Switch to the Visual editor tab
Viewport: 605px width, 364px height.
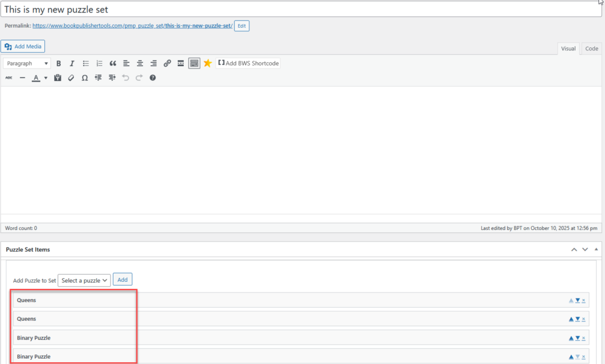(x=568, y=48)
